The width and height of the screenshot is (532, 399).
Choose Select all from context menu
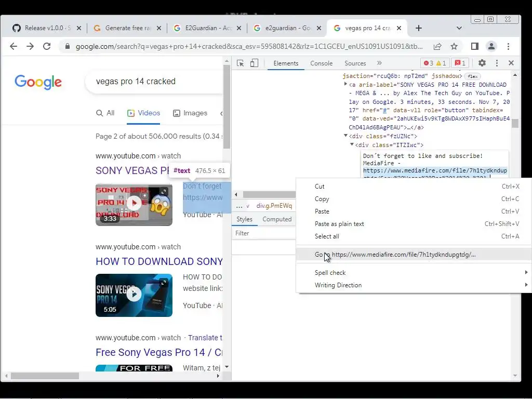click(x=414, y=236)
